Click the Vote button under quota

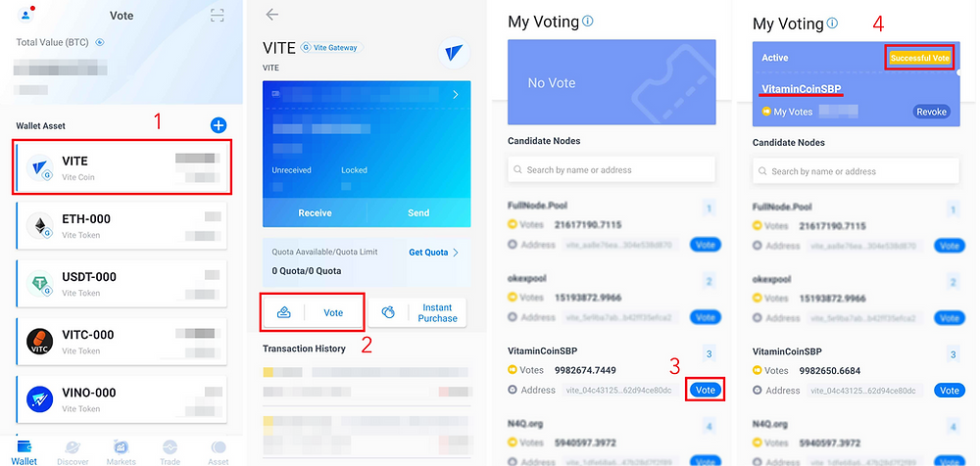click(312, 312)
